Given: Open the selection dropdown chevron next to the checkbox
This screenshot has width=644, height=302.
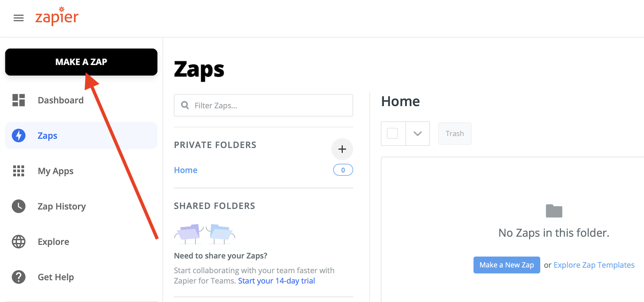Looking at the screenshot, I should point(418,133).
